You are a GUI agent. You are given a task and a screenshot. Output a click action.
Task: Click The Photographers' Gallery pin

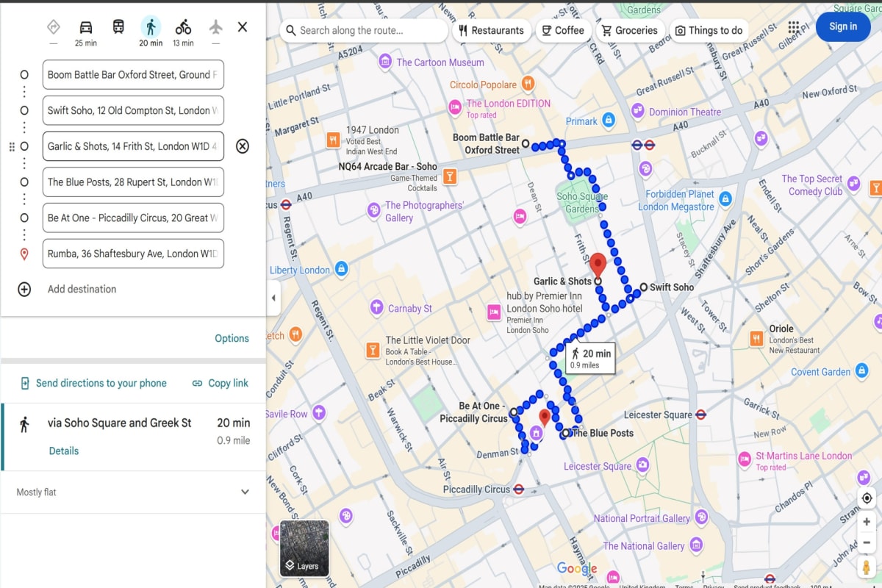click(x=374, y=211)
